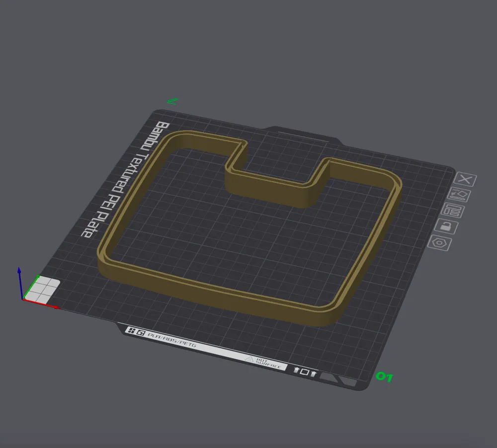The image size is (497, 448).
Task: Click the arrange objects icon beside plate
Action: [453, 211]
